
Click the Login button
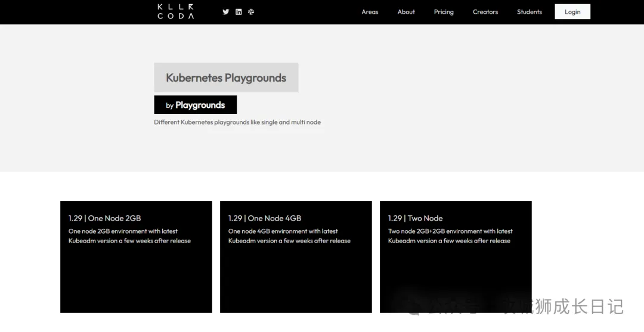pos(572,11)
